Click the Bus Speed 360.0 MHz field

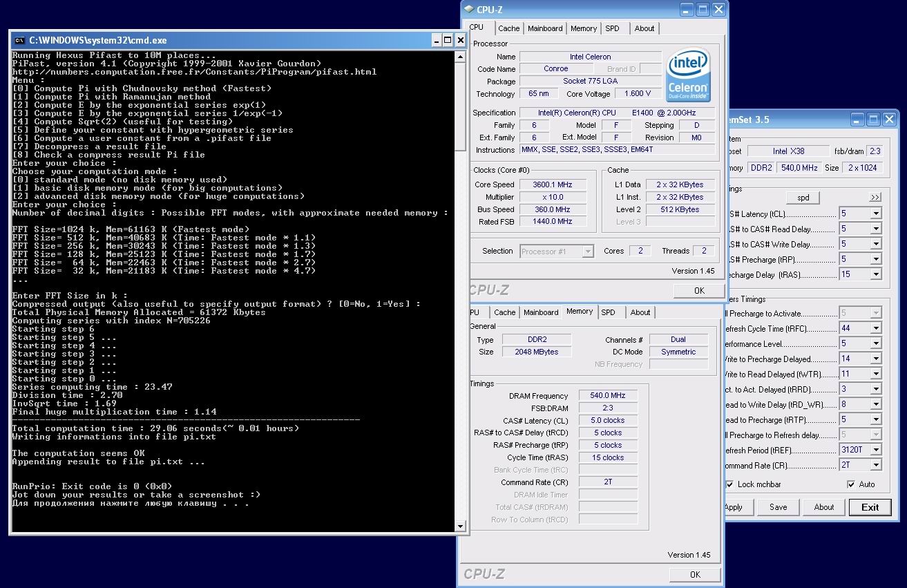pos(552,209)
